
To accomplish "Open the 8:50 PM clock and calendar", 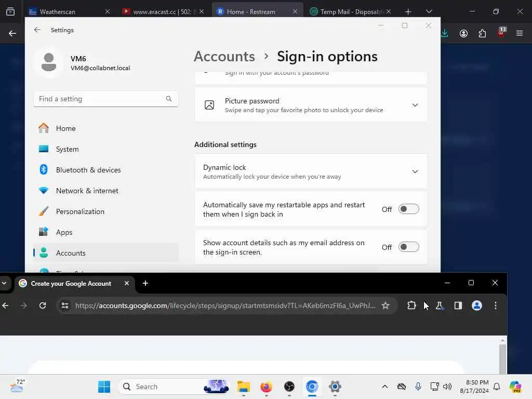I will point(474,387).
